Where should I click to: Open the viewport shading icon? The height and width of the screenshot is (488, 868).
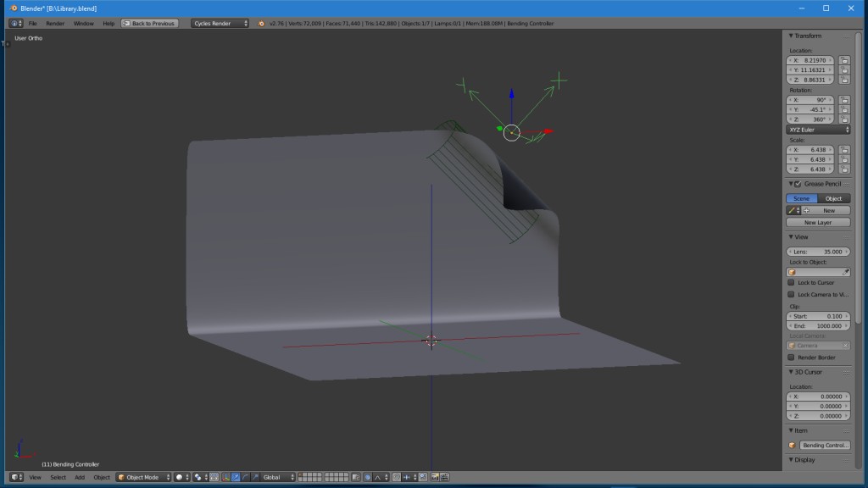(x=178, y=477)
